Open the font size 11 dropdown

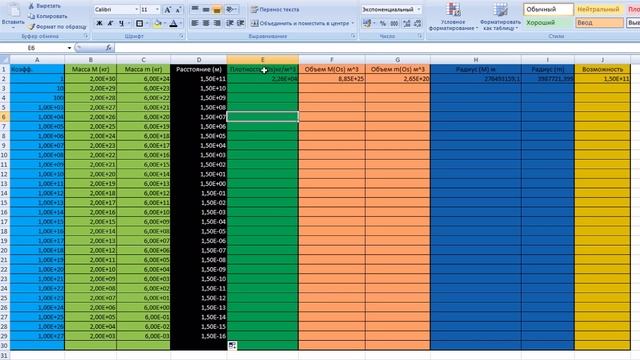tap(158, 9)
